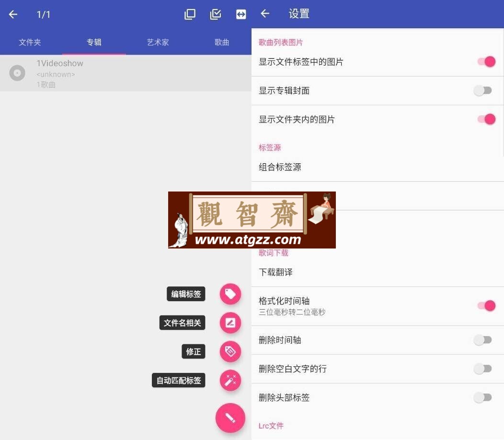Screen dimensions: 504x440
Task: Tap the 文件名相关 label
Action: (182, 323)
